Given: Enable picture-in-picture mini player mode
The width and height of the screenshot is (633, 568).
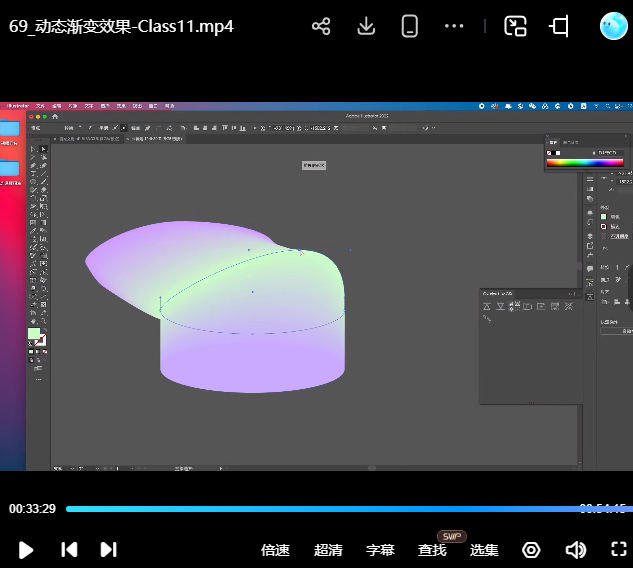Looking at the screenshot, I should [x=515, y=27].
